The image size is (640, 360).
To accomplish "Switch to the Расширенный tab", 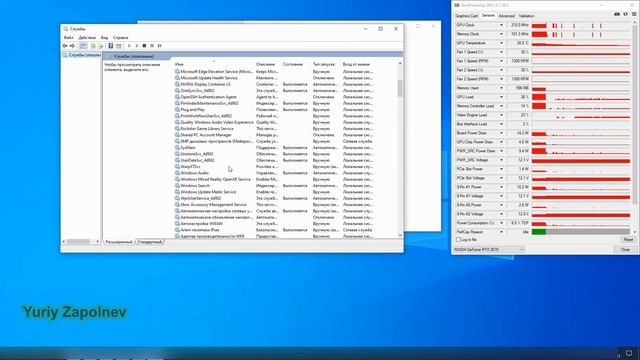I will (x=119, y=242).
